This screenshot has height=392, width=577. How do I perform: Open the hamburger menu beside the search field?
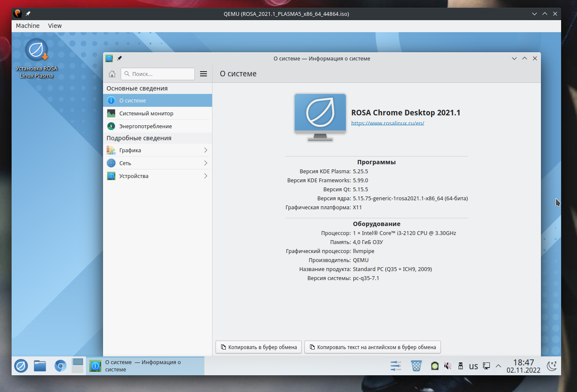pos(203,74)
